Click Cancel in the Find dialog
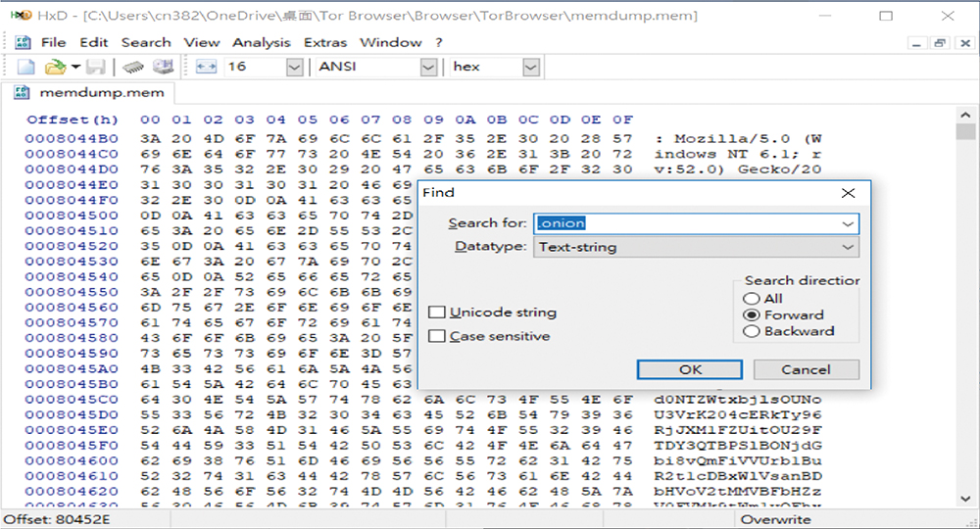Image resolution: width=980 pixels, height=529 pixels. [x=807, y=369]
